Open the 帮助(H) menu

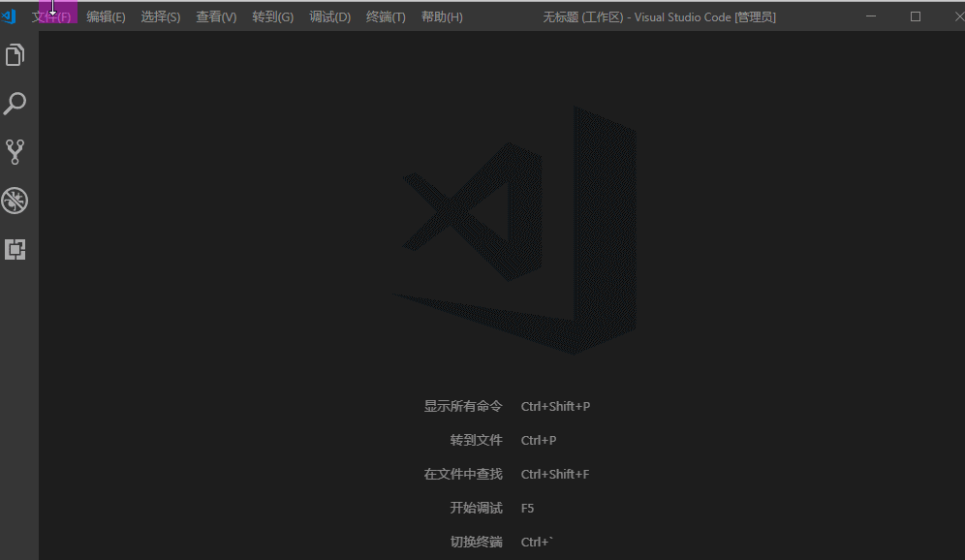click(442, 16)
